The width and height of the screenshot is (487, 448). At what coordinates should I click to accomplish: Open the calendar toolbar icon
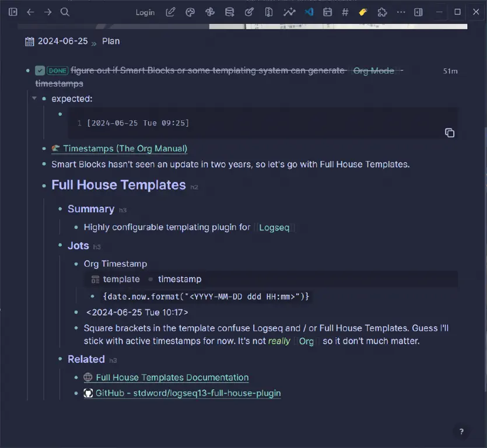(327, 12)
